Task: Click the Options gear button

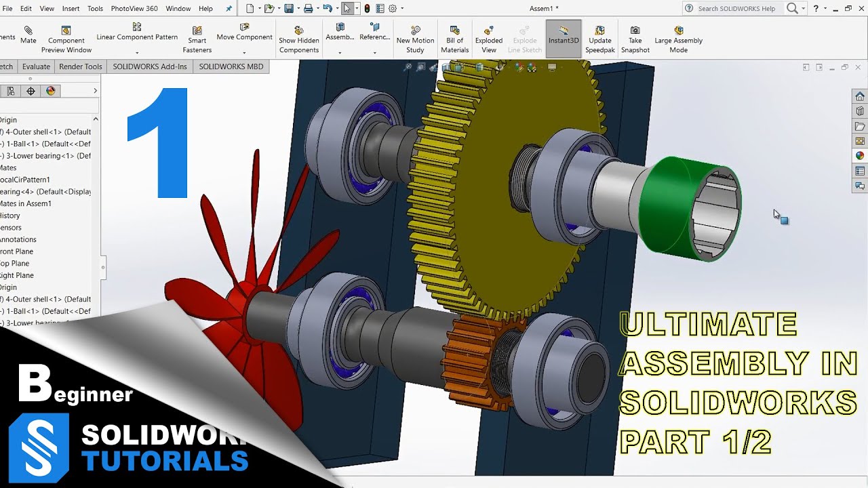Action: (392, 8)
